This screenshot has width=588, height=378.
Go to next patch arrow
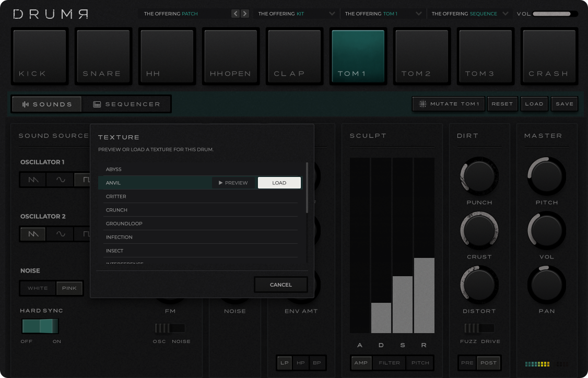pos(245,14)
